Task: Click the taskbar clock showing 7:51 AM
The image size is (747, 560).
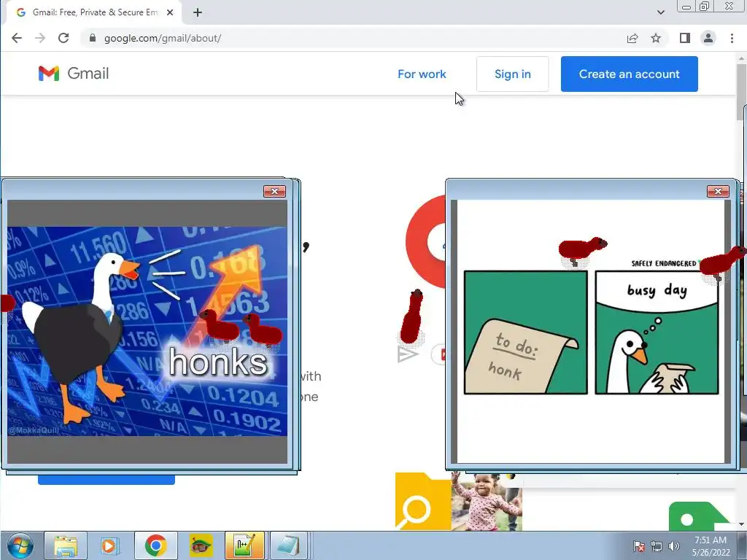Action: point(711,546)
